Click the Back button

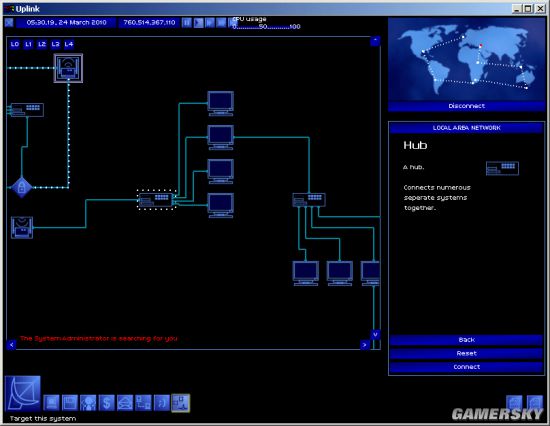(467, 340)
